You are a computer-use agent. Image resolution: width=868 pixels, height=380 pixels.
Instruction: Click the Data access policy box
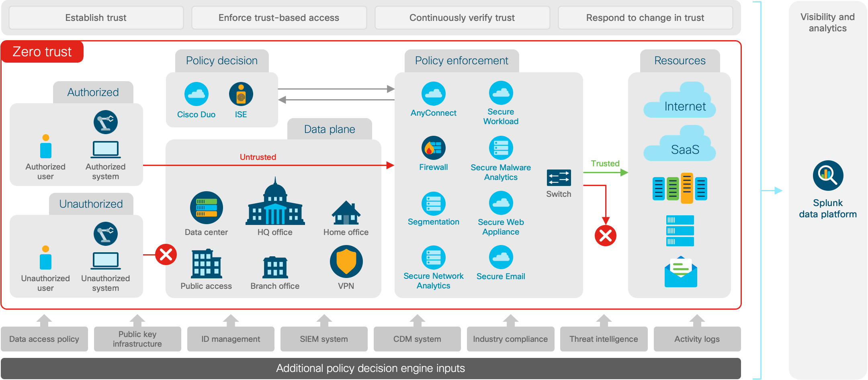44,339
